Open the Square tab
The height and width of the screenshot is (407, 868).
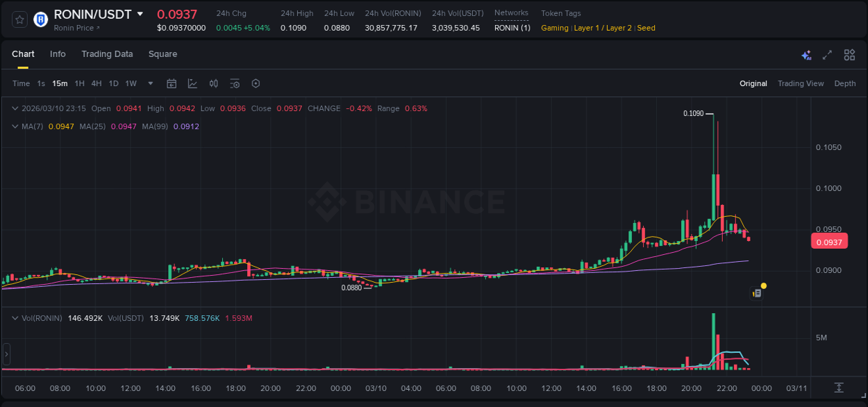pos(162,54)
